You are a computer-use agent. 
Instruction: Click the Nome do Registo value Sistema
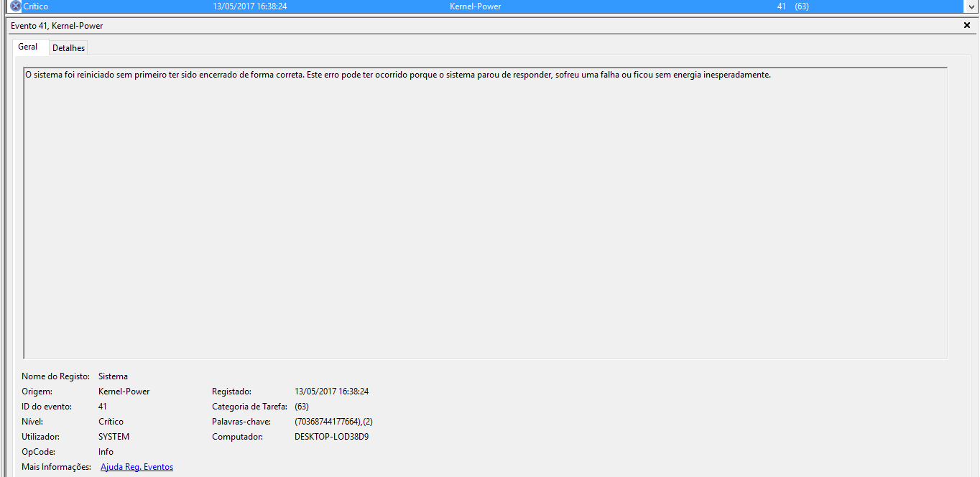[x=113, y=376]
